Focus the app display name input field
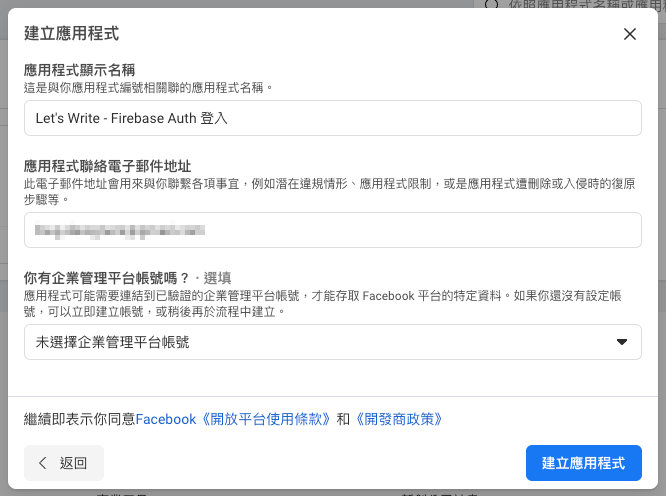666x496 pixels. pos(332,118)
